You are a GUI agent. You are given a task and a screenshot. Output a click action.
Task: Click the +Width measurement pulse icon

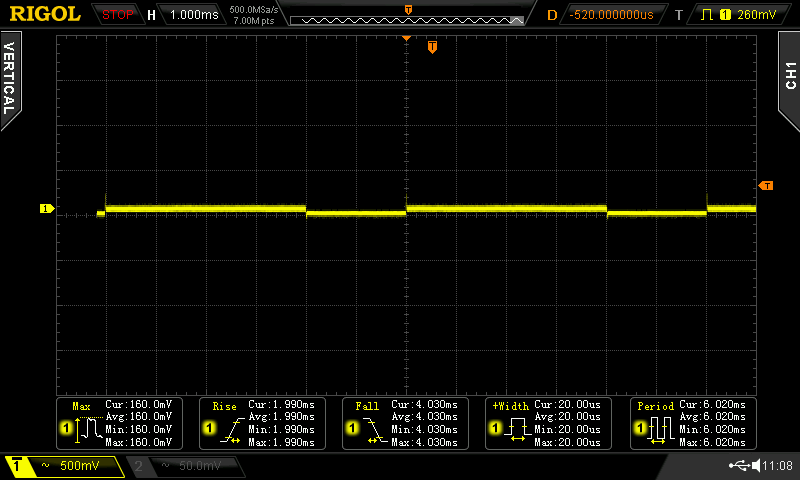(512, 429)
